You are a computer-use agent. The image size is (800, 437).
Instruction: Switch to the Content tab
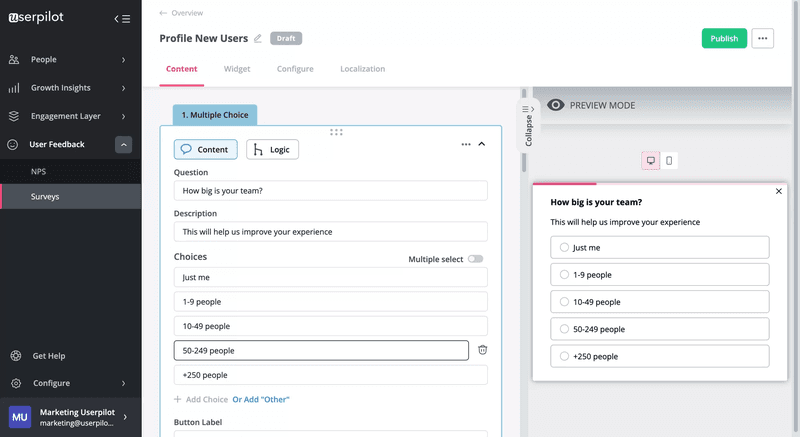182,69
